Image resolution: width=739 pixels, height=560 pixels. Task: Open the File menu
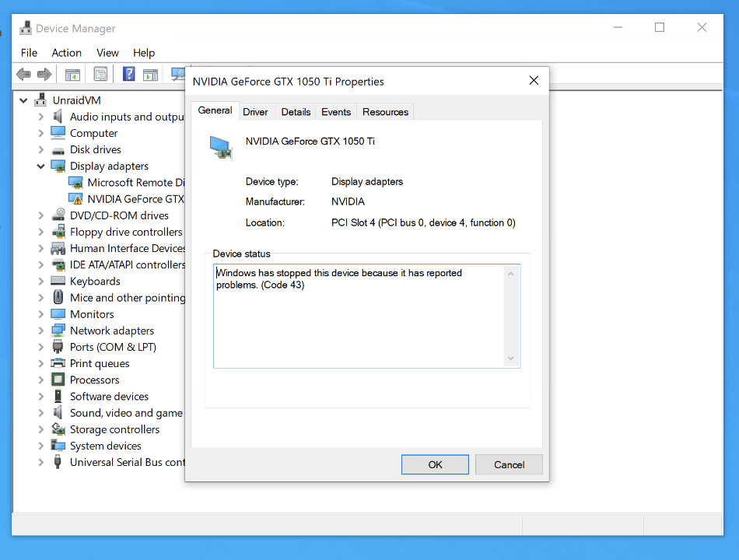pos(29,53)
